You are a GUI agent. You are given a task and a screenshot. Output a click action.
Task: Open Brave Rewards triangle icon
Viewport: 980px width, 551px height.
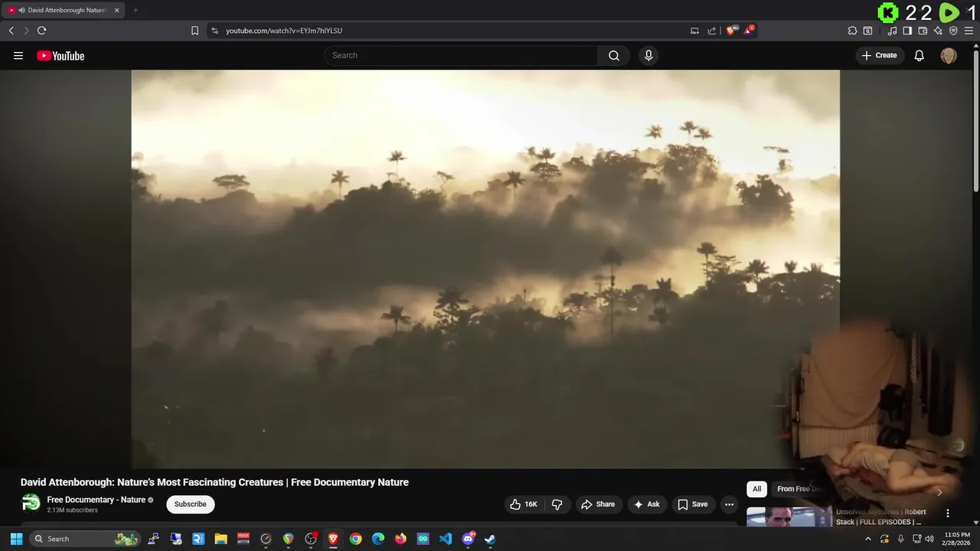tap(749, 31)
